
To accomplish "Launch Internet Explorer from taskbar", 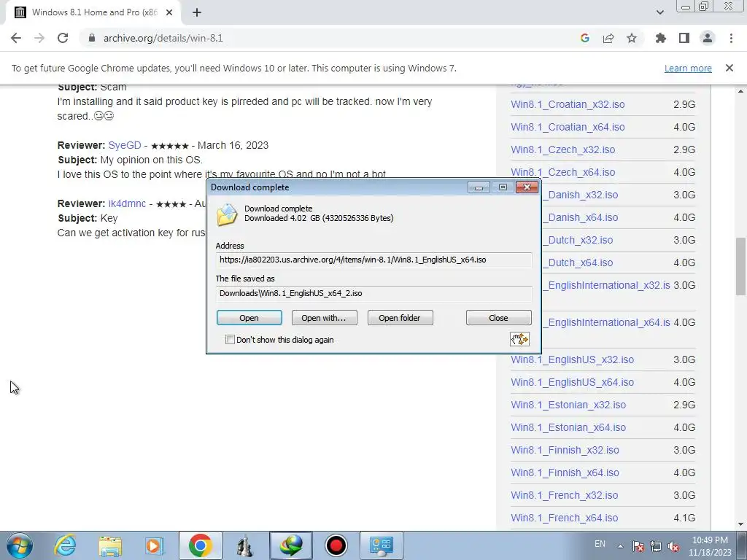I will (65, 545).
